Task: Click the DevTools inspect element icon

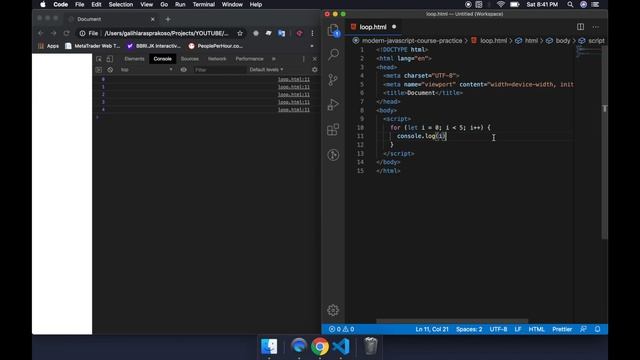Action: coord(99,59)
